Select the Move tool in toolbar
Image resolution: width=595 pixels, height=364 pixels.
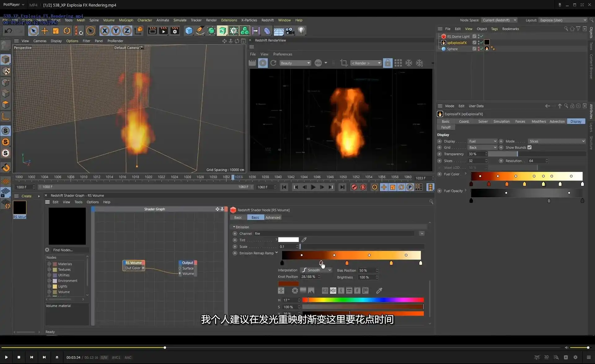[45, 31]
